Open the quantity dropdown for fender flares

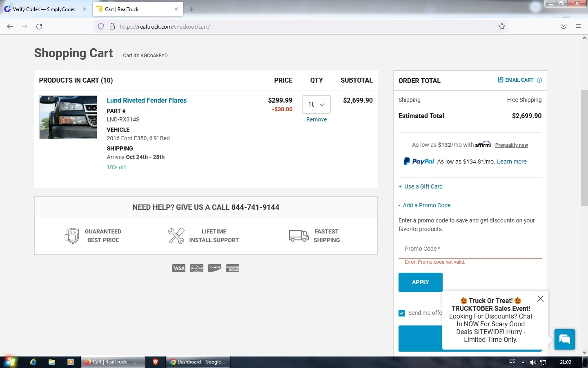[x=316, y=105]
